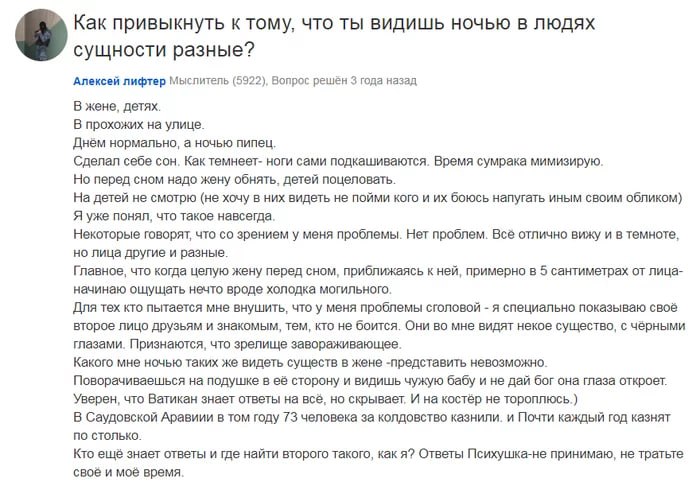Click the line 'Но перед сном надо жену обнять'

(x=235, y=179)
